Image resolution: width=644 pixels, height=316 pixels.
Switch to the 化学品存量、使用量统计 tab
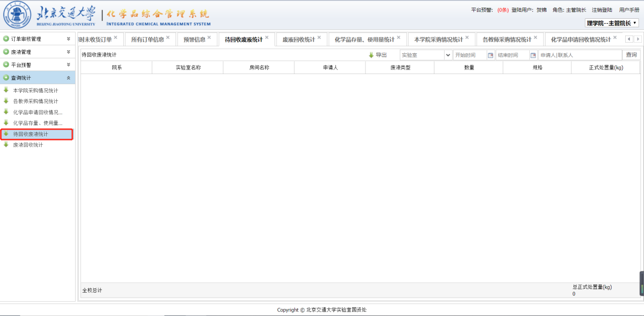pos(364,40)
